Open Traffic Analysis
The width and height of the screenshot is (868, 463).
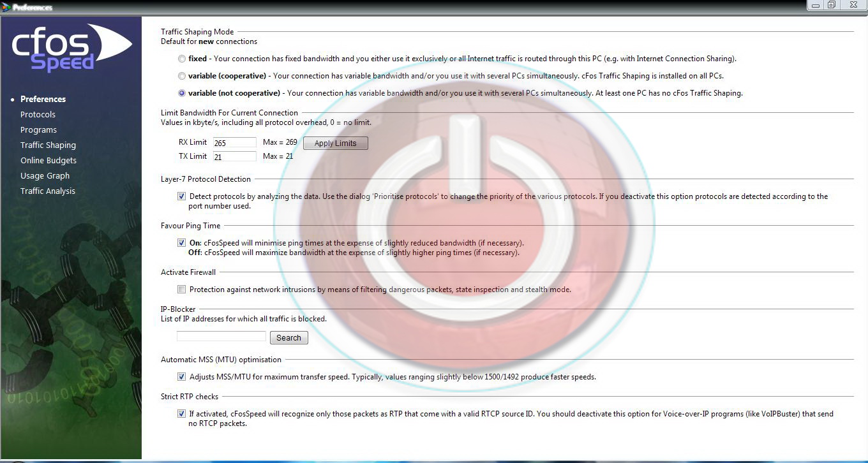click(47, 191)
